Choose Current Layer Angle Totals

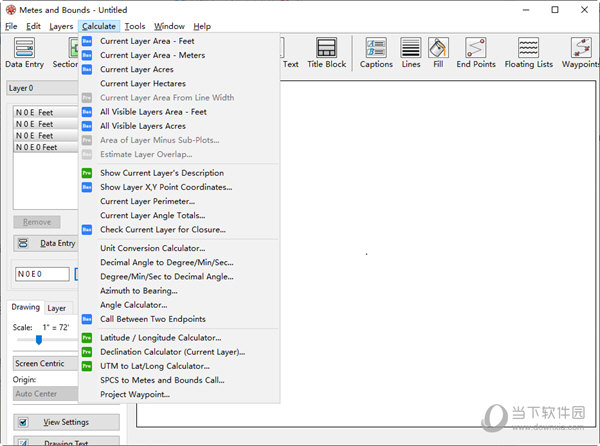179,215
